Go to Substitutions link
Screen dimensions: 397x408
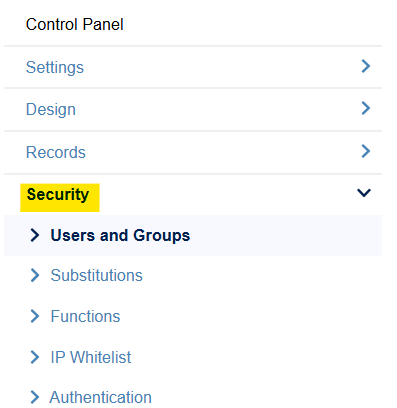coord(96,275)
